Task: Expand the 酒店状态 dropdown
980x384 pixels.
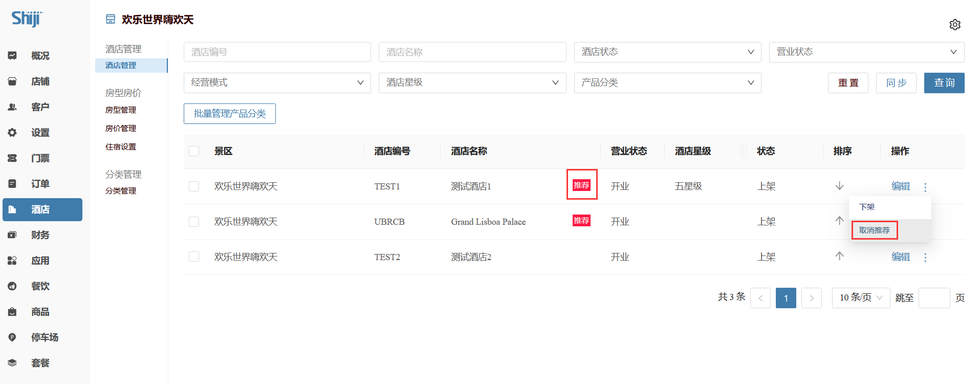Action: [667, 52]
